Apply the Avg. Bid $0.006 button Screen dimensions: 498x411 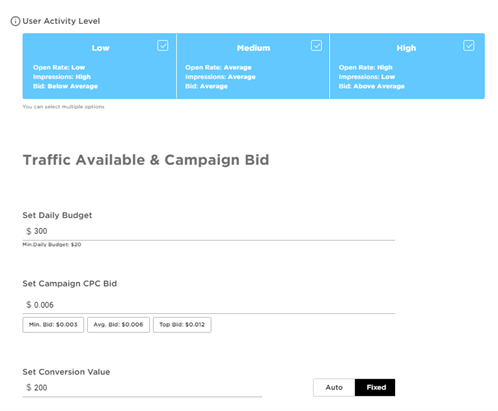[118, 325]
